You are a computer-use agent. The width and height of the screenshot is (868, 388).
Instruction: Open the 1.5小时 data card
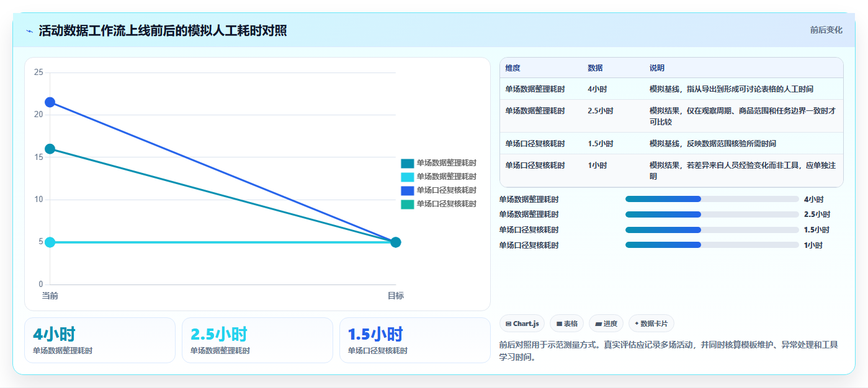(415, 340)
